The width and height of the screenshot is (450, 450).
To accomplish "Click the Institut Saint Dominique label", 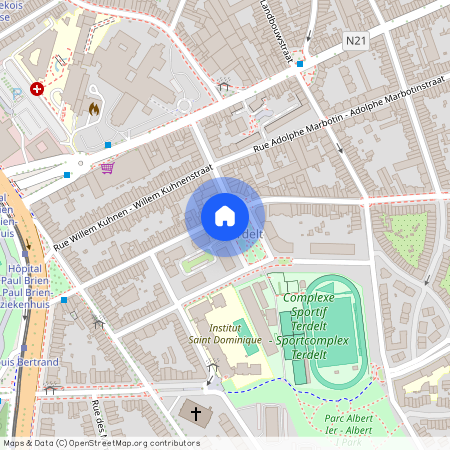I will pos(225,334).
